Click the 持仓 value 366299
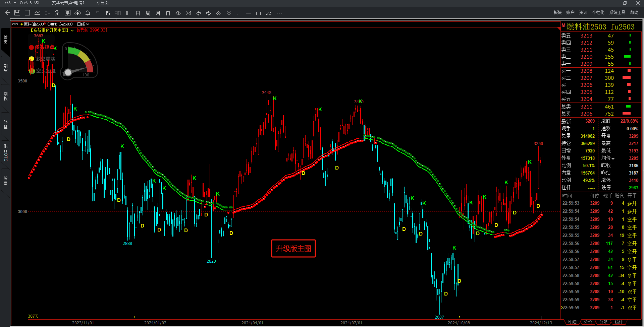The image size is (644, 327). [x=588, y=143]
